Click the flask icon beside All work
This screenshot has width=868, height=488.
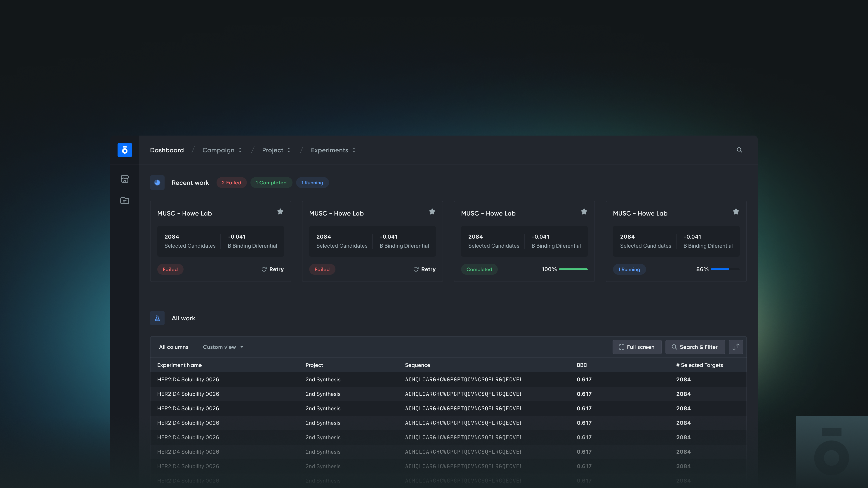tap(157, 318)
